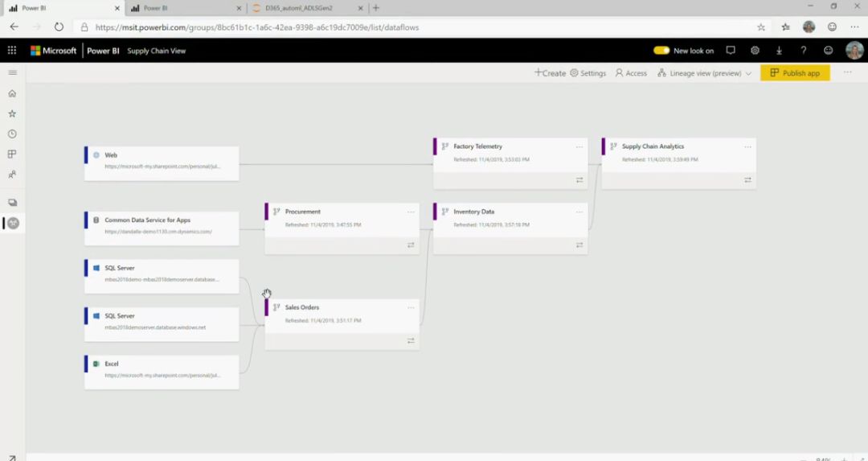
Task: Select the first Power BI browser tab
Action: [63, 8]
